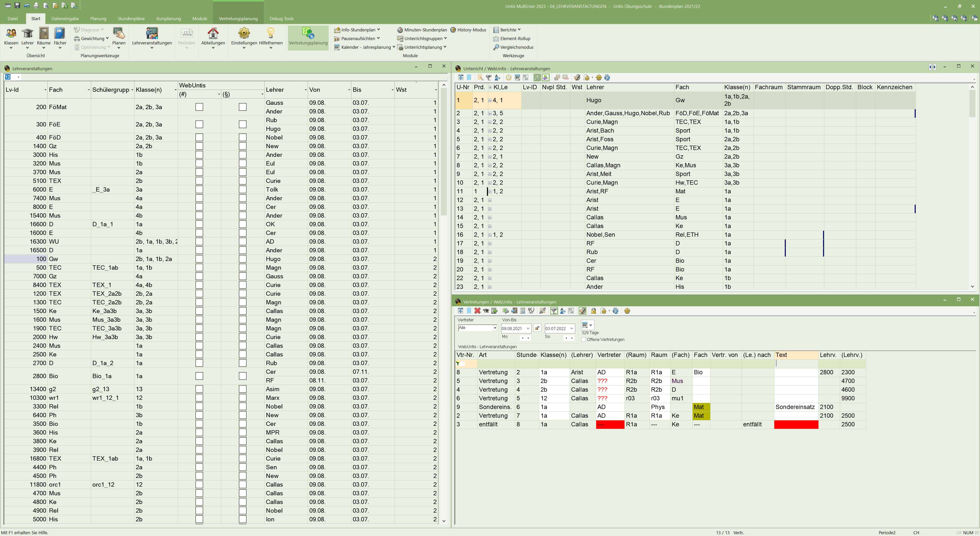
Task: Click Minuten-Stundenplan button
Action: pyautogui.click(x=422, y=30)
